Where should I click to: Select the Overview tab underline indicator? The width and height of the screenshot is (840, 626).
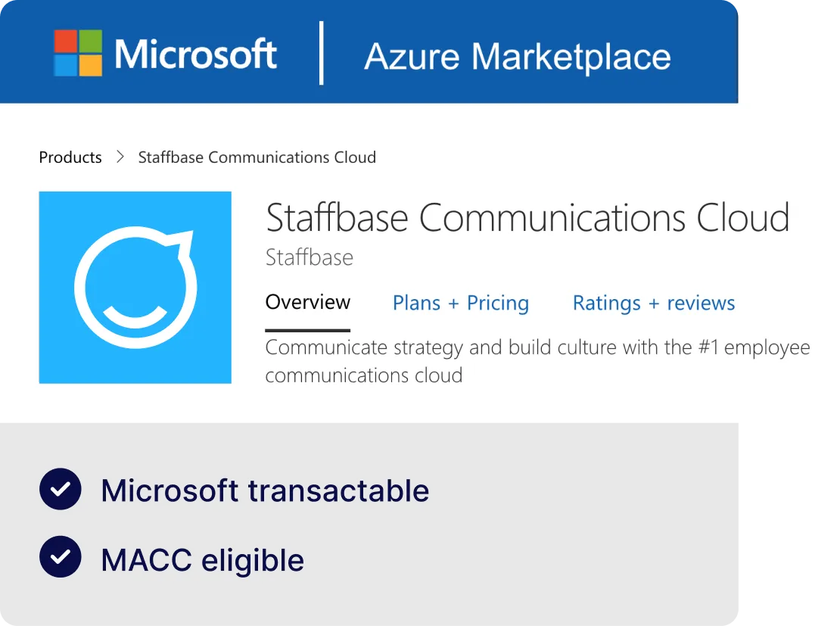(307, 330)
